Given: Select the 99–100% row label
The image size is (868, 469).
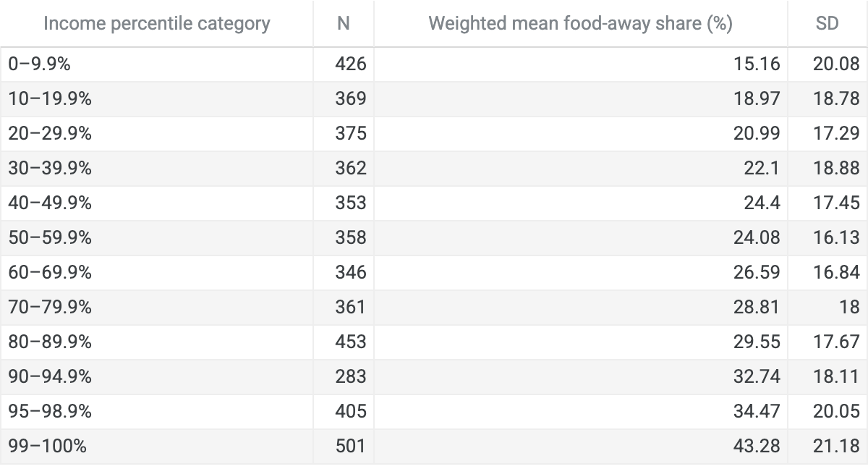Looking at the screenshot, I should click(156, 447).
